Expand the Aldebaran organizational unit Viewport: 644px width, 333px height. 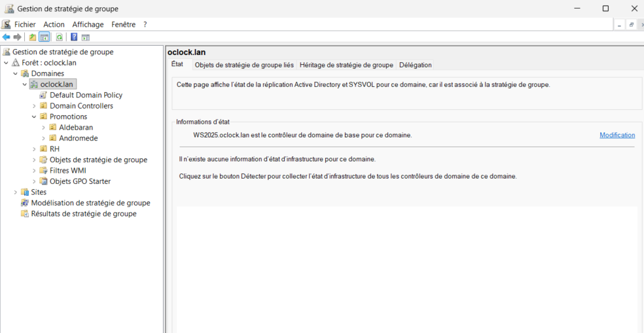(43, 128)
